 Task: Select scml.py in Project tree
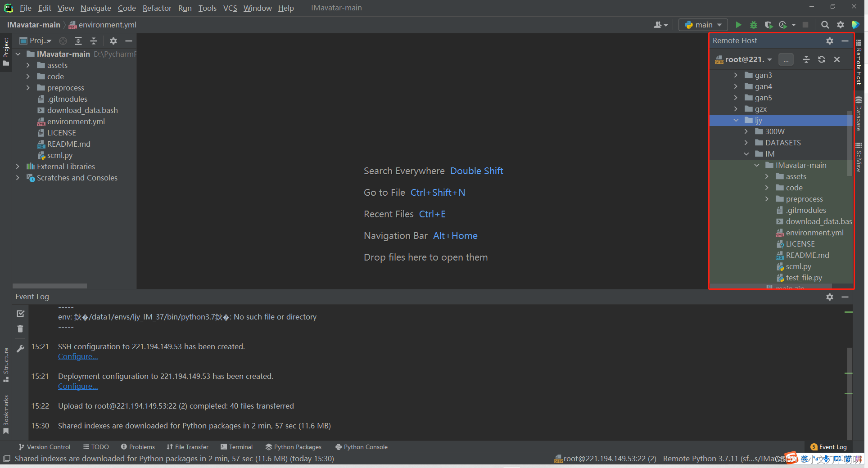tap(59, 155)
